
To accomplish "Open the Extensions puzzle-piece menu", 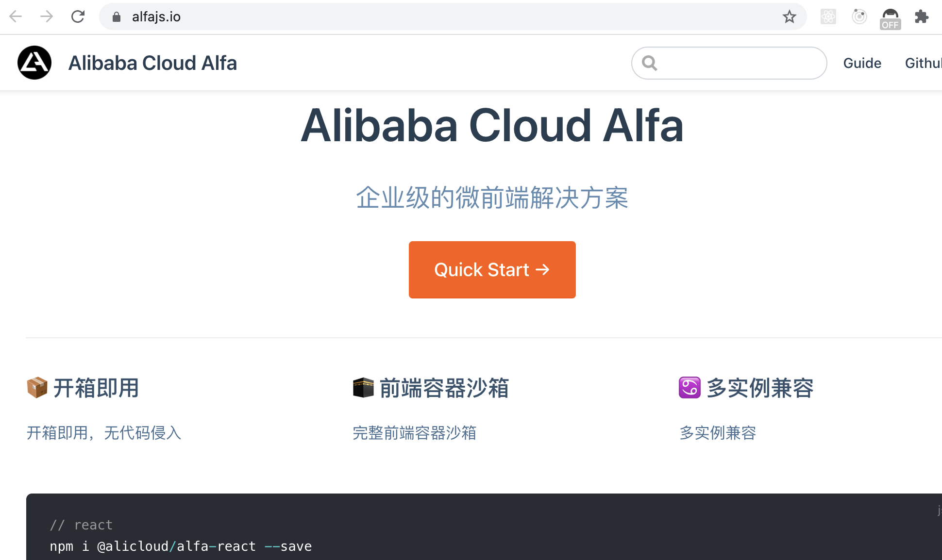I will click(921, 17).
